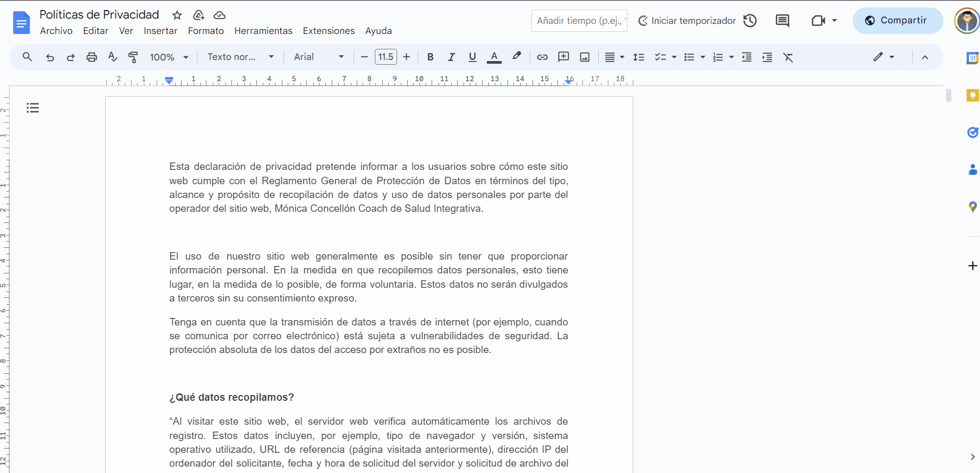Toggle underline formatting
This screenshot has height=473, width=980.
click(472, 57)
